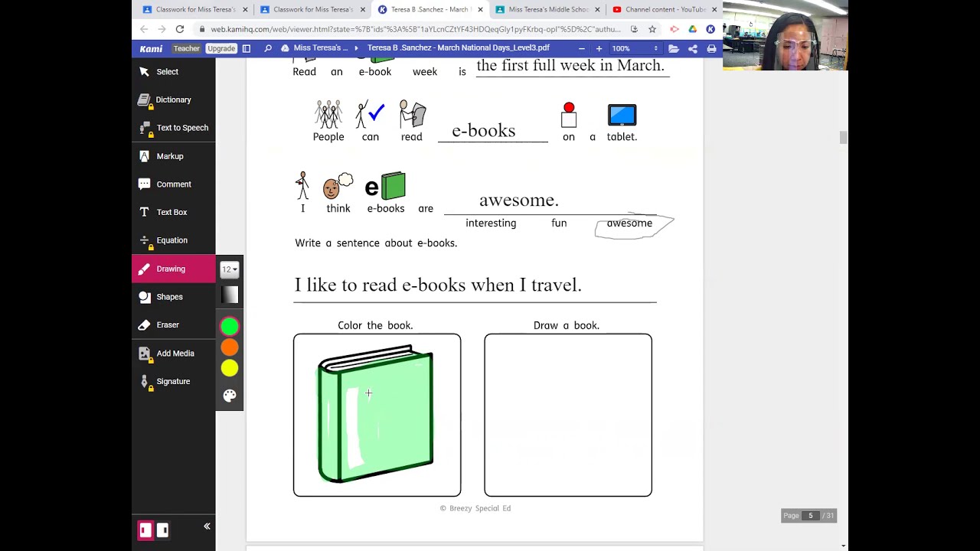Click the Teacher badge
This screenshot has width=980, height=551.
(186, 48)
